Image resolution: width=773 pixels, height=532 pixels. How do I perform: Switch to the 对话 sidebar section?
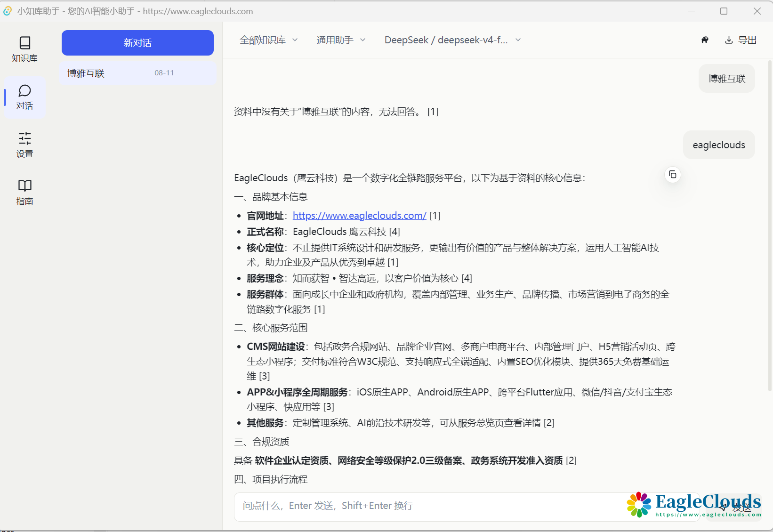pos(24,97)
